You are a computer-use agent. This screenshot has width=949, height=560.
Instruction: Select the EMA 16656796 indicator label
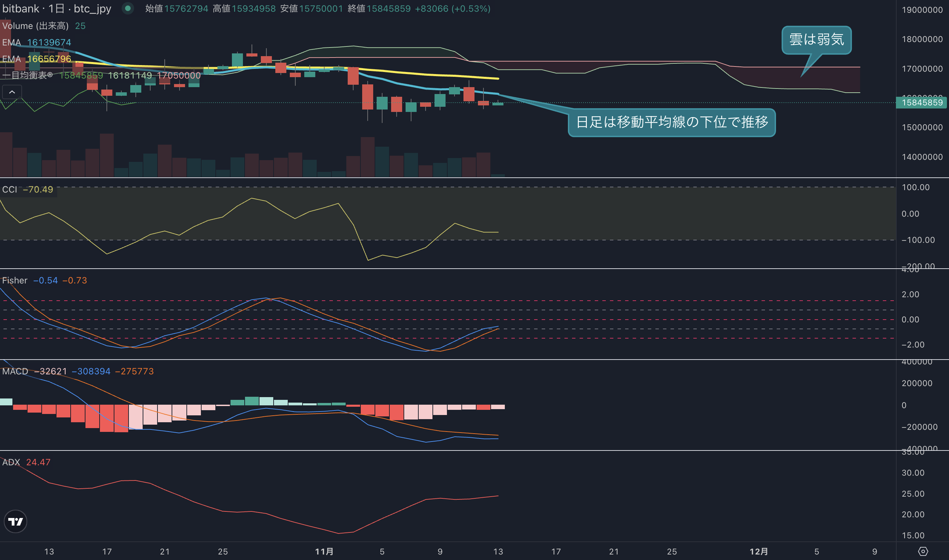click(37, 59)
